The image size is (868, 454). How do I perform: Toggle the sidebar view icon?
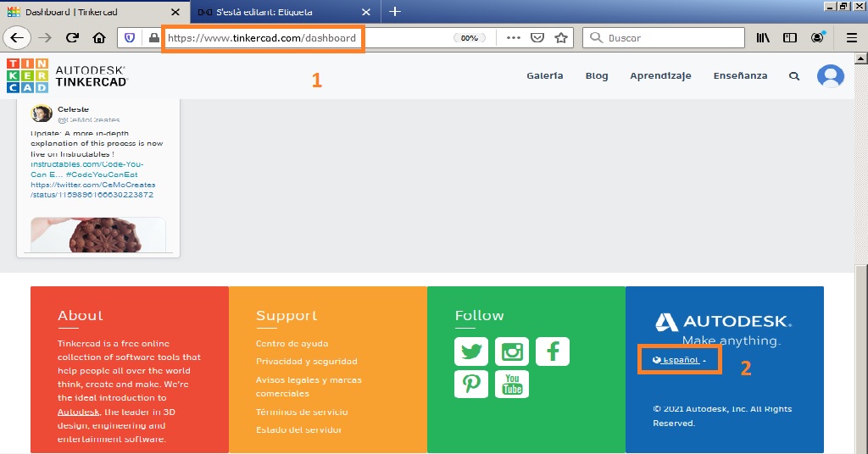790,37
